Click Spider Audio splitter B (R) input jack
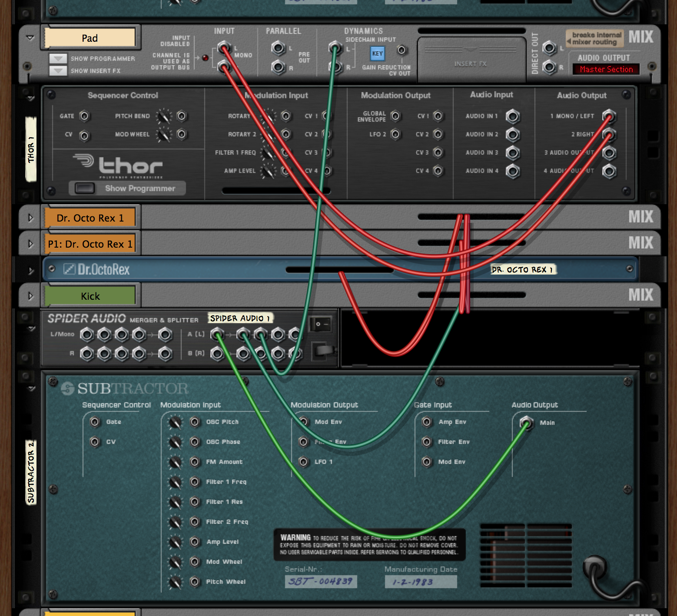Image resolution: width=677 pixels, height=616 pixels. click(x=217, y=354)
